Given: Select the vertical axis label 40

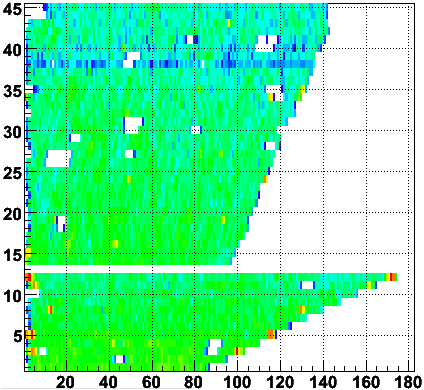Looking at the screenshot, I should tap(12, 51).
